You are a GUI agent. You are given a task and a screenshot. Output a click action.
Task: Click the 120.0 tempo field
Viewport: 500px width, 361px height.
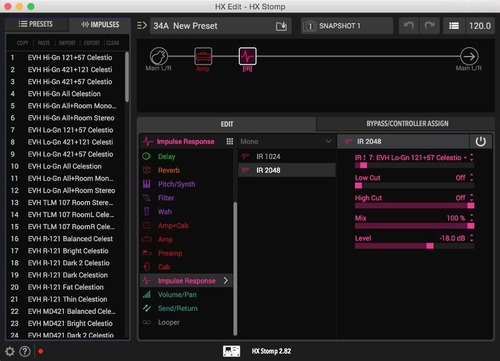coord(480,26)
